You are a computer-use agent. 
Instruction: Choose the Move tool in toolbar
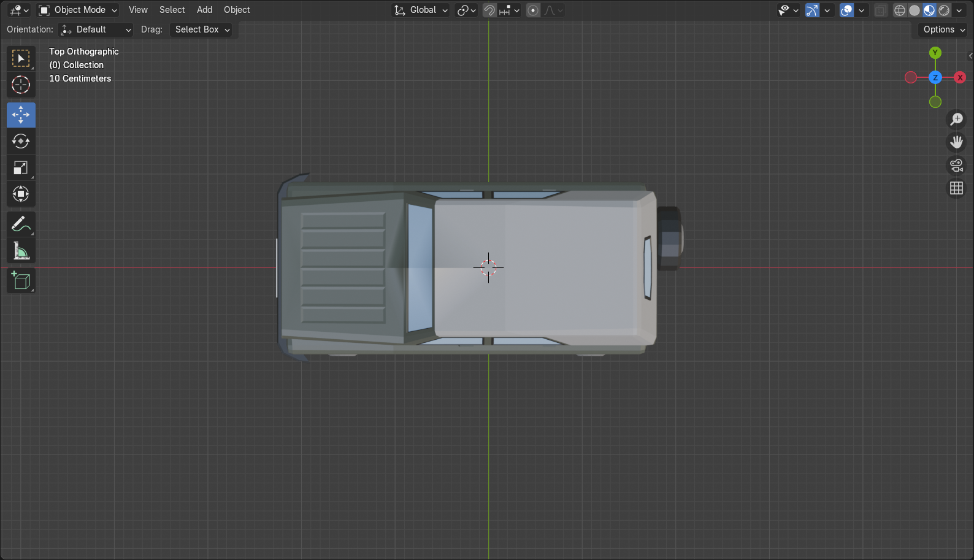[21, 115]
